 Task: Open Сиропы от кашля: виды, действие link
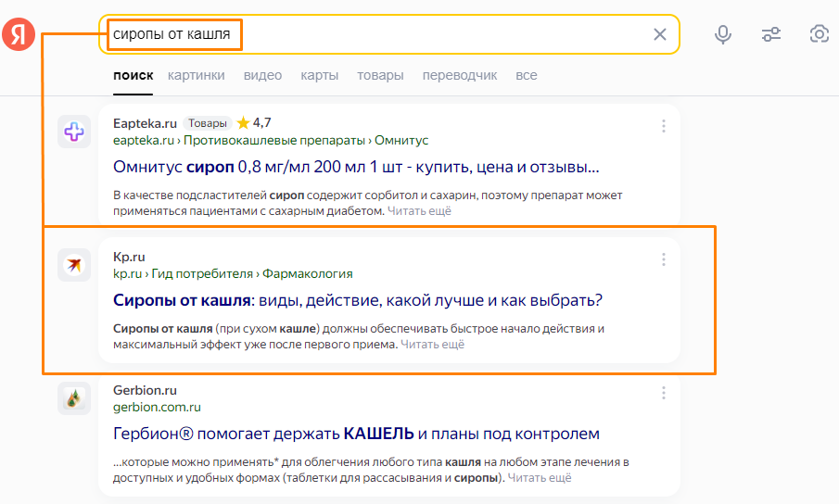click(x=358, y=300)
